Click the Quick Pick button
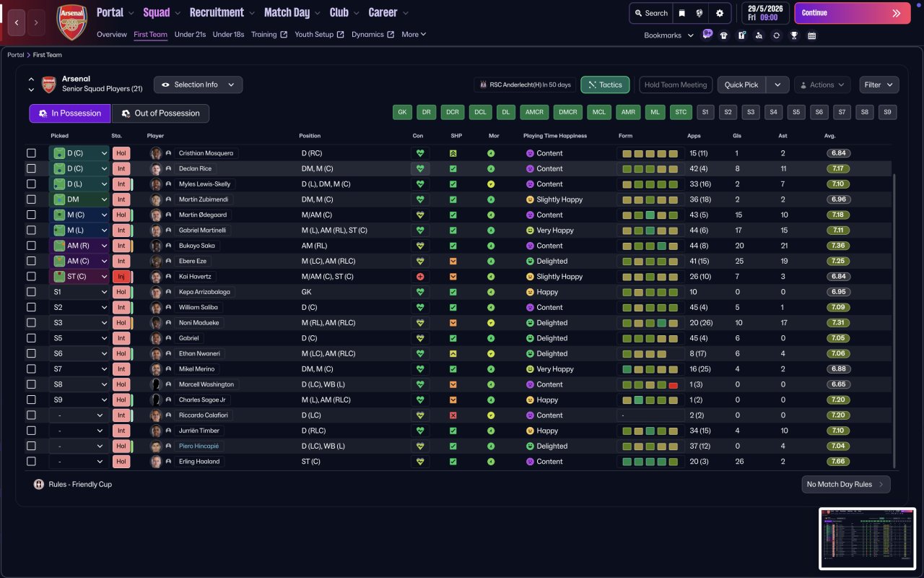This screenshot has height=578, width=924. click(741, 85)
